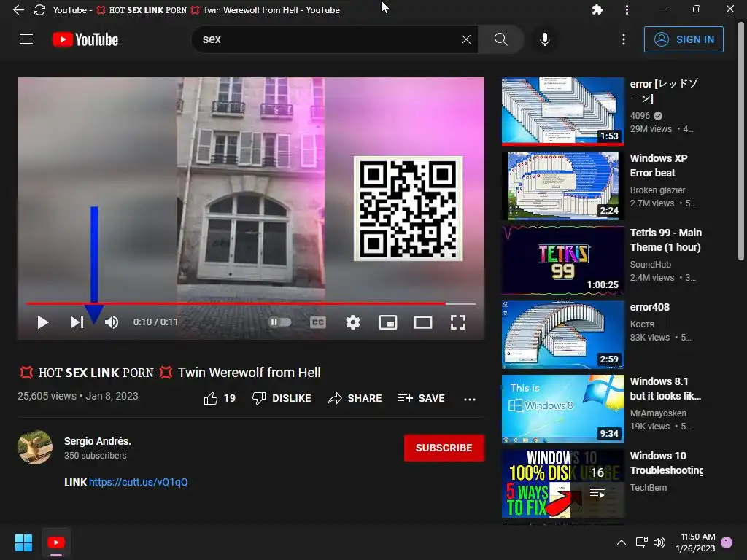Open YouTube settings three-dot menu
This screenshot has width=747, height=560.
pyautogui.click(x=623, y=39)
